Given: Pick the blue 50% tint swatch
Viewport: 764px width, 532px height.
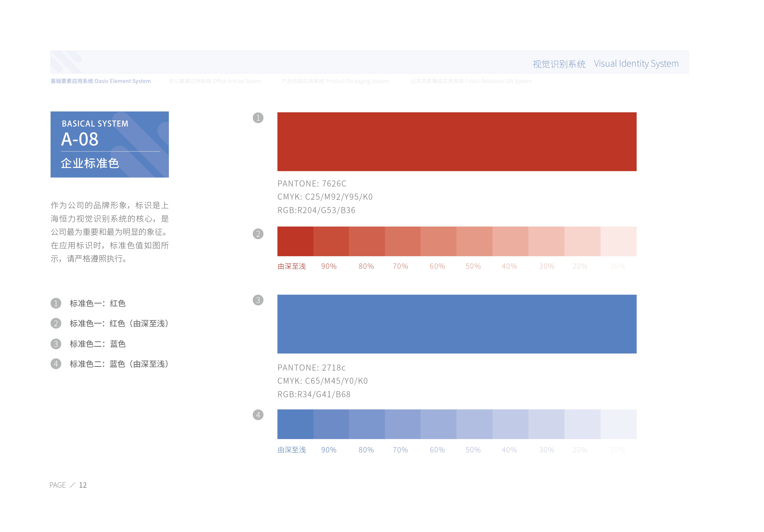Looking at the screenshot, I should (x=474, y=424).
